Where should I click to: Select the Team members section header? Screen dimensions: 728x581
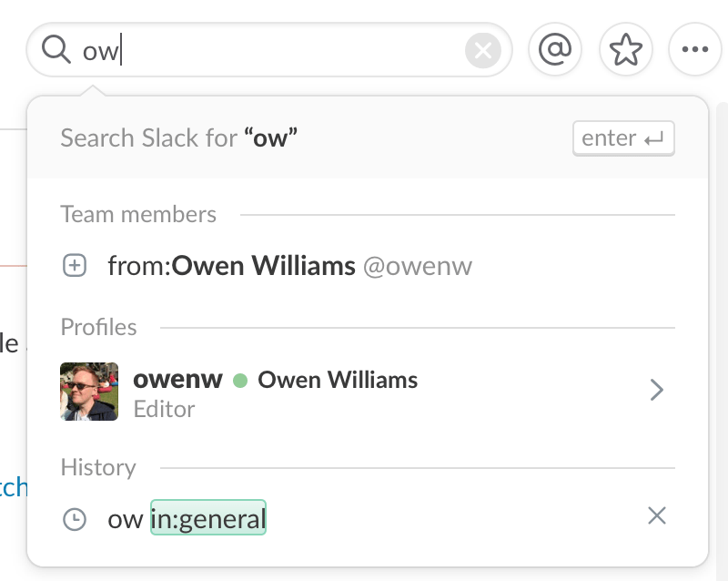tap(138, 214)
